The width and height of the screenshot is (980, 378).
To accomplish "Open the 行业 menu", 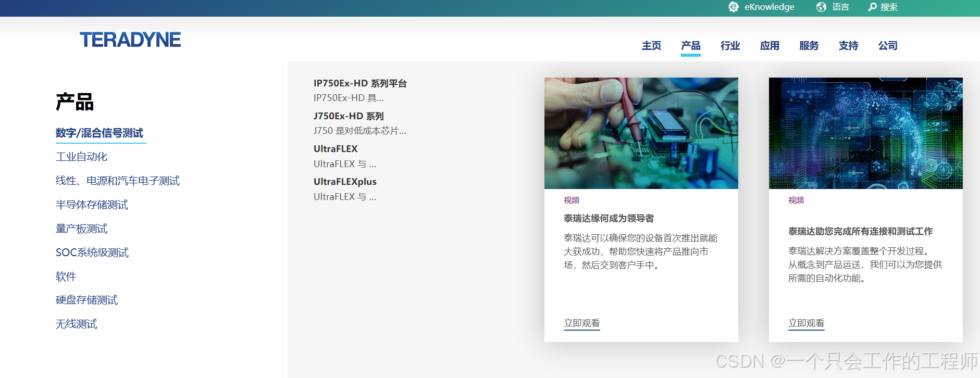I will 730,46.
